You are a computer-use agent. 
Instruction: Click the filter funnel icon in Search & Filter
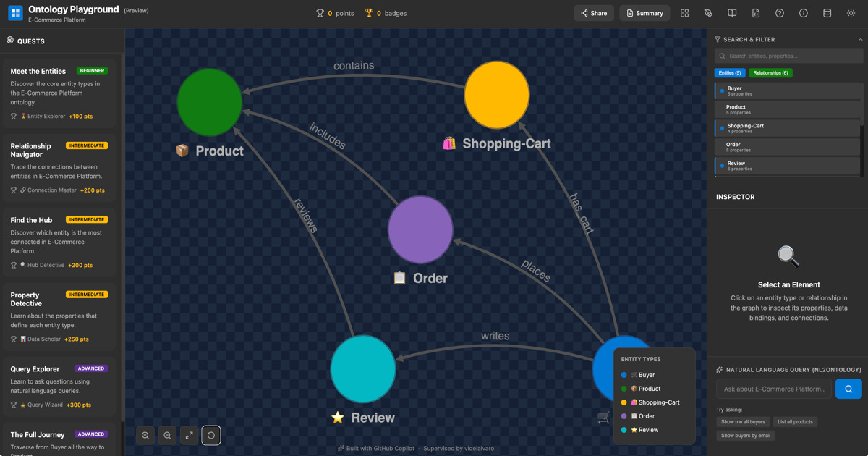click(x=718, y=39)
